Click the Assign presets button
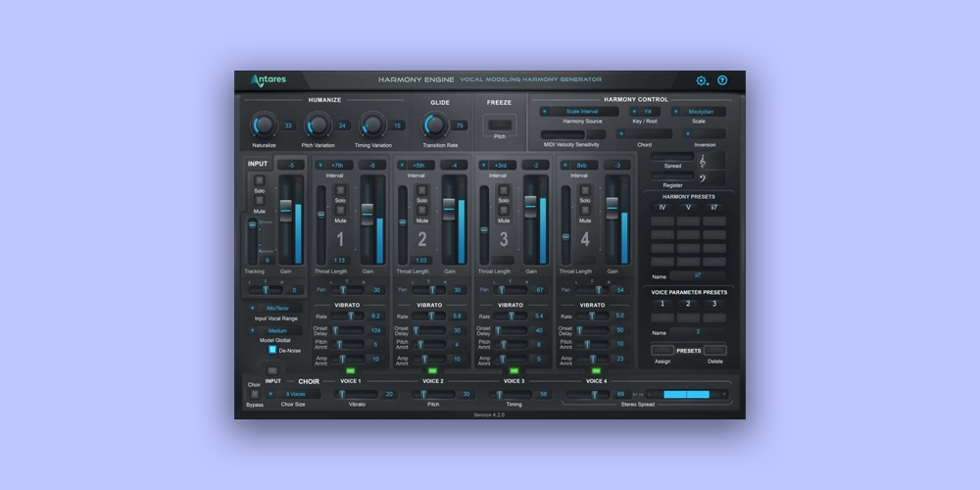 [662, 350]
